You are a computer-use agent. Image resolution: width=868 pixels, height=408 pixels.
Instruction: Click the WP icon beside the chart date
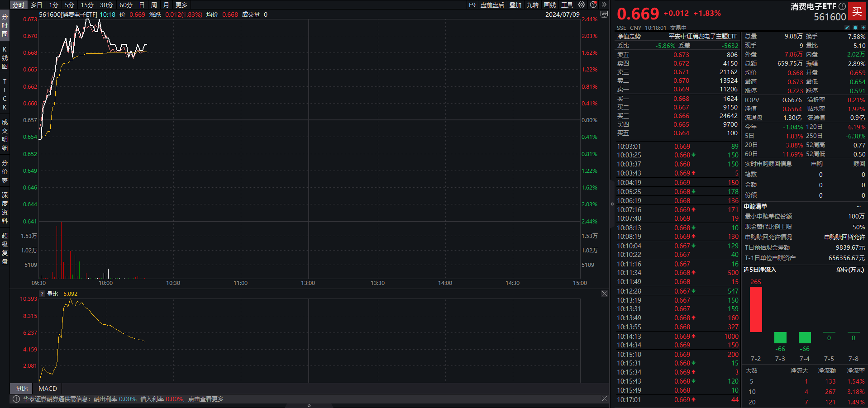pos(604,14)
